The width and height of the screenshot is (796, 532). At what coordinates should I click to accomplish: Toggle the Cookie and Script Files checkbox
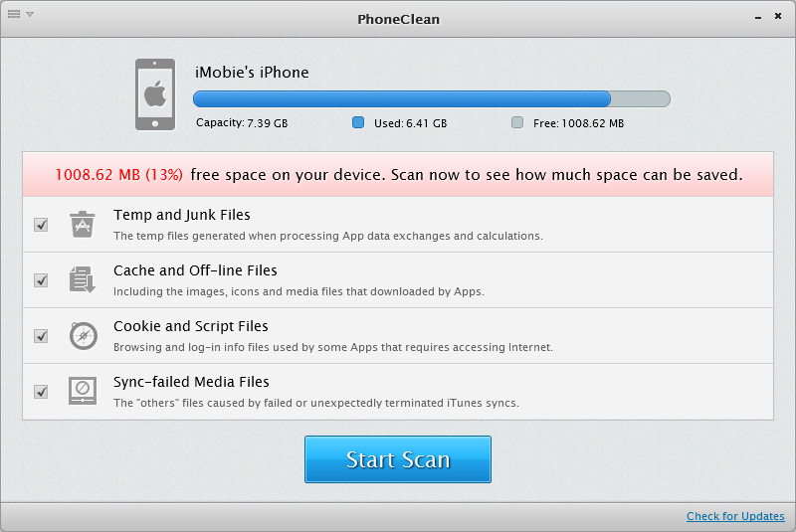pyautogui.click(x=41, y=336)
